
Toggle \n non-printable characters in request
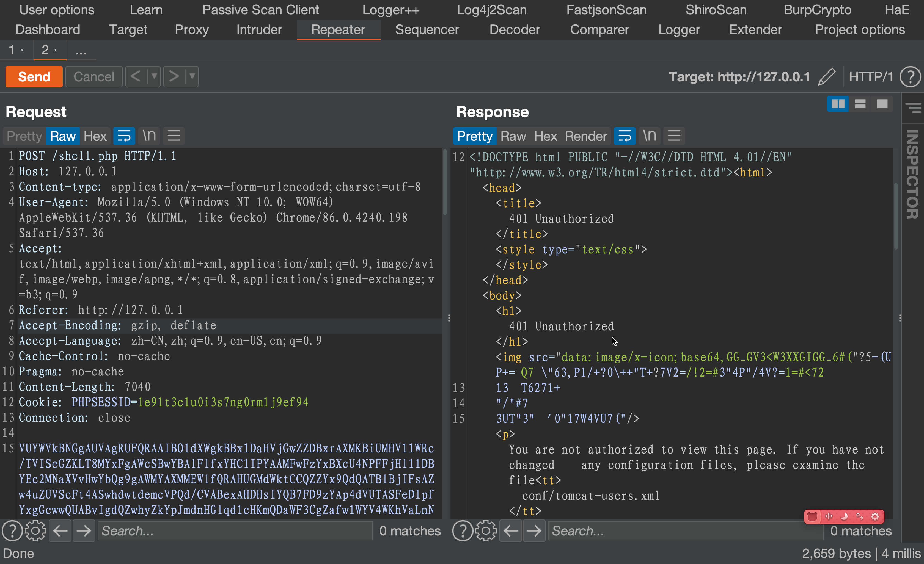click(x=148, y=136)
